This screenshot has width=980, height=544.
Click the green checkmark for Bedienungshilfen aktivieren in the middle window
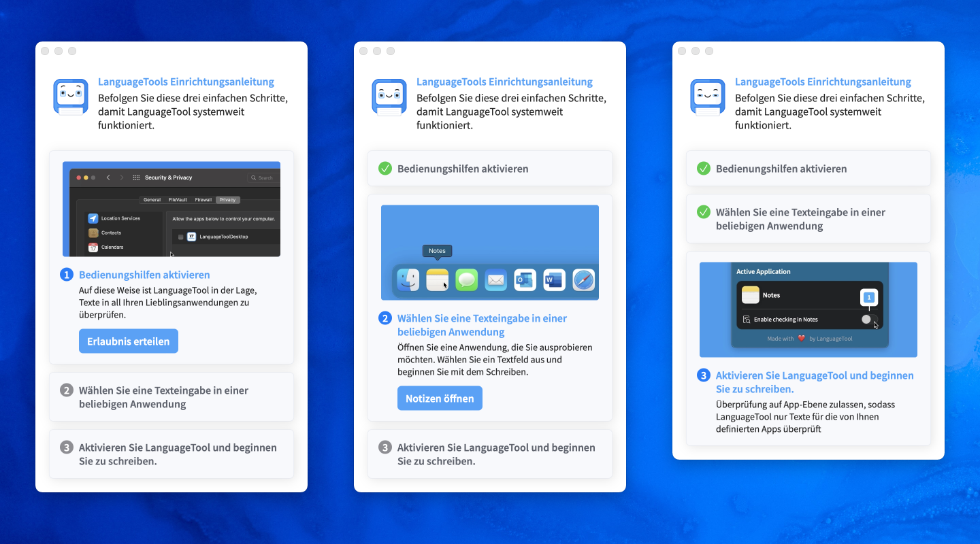[385, 168]
